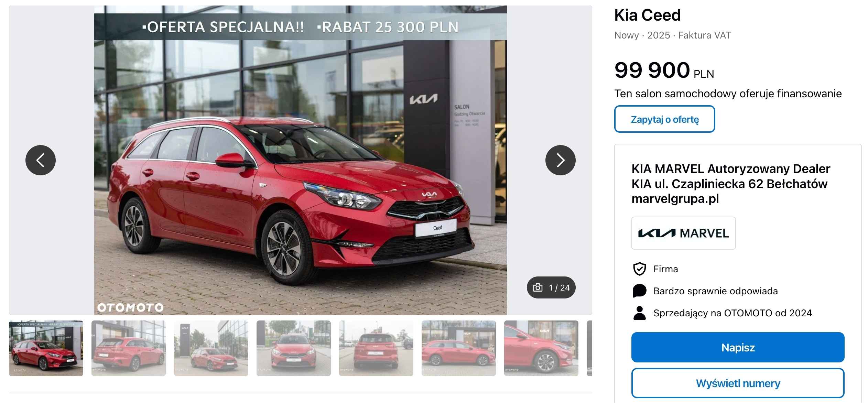Image resolution: width=868 pixels, height=403 pixels.
Task: Select the fourth thumbnail showing front view
Action: [x=294, y=348]
